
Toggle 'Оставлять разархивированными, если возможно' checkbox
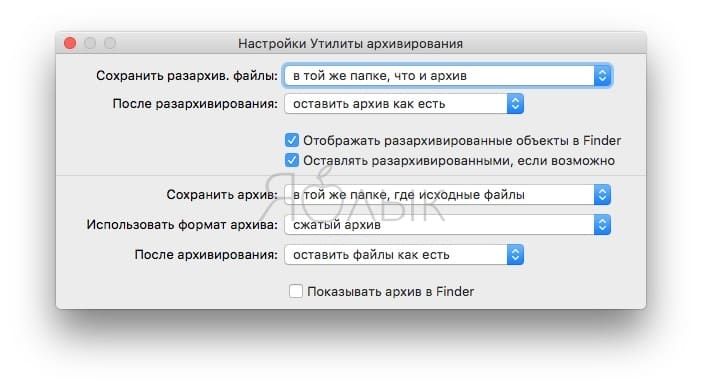(x=292, y=160)
